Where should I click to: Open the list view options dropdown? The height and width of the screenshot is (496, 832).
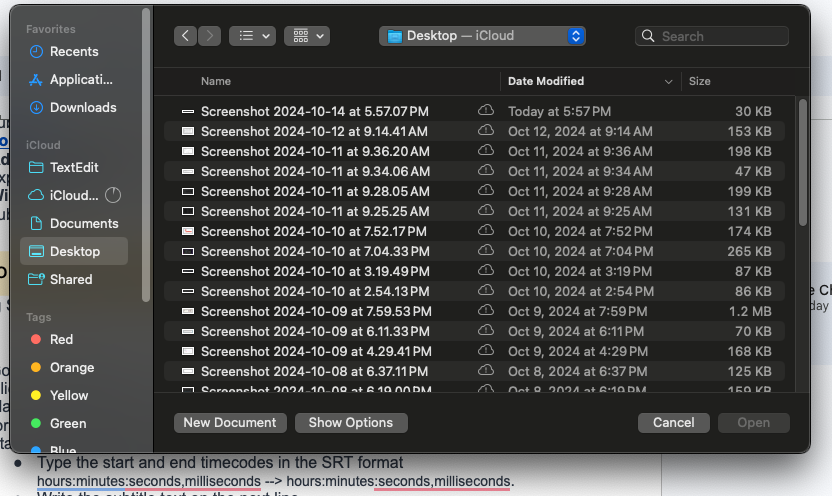click(252, 36)
